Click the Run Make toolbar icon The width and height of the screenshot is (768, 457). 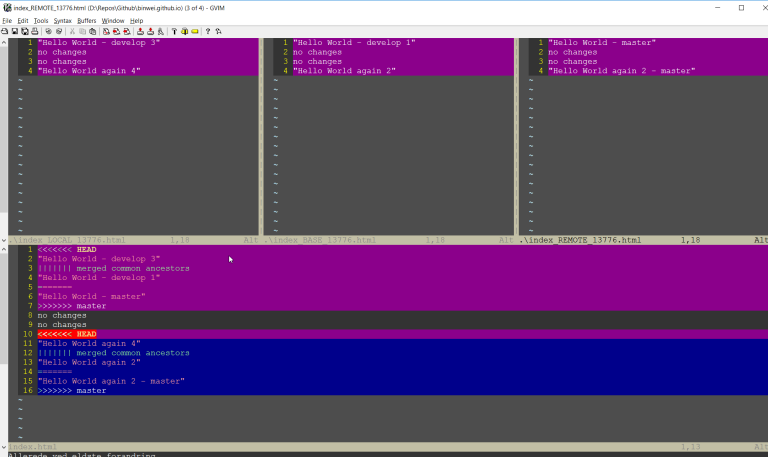pyautogui.click(x=173, y=31)
